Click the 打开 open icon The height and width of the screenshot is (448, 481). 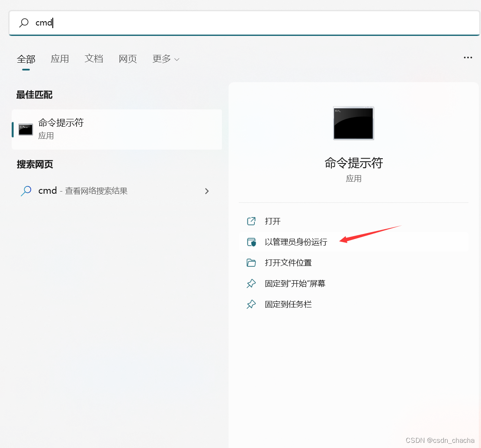251,221
